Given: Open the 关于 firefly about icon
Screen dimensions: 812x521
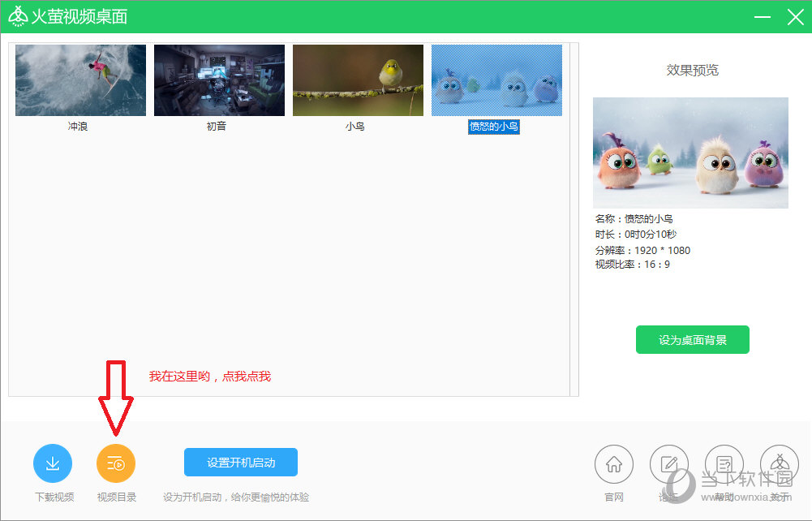Looking at the screenshot, I should [780, 464].
